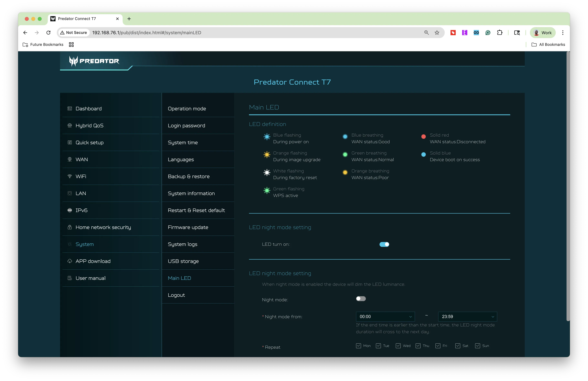Turn off the LED turn on switch
This screenshot has width=588, height=381.
[384, 244]
